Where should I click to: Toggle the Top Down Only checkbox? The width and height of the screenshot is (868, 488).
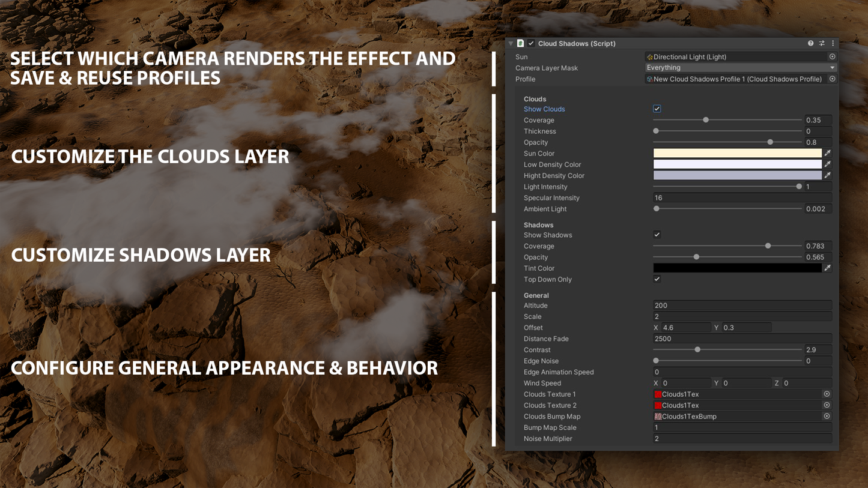coord(657,279)
